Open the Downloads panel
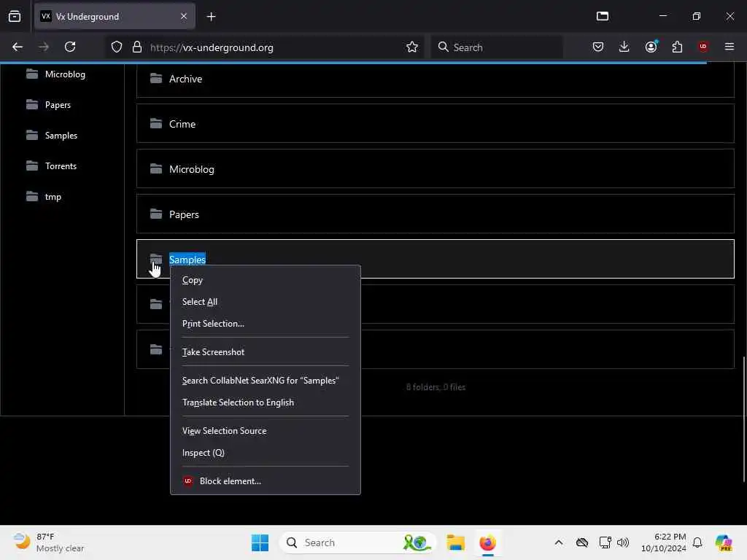This screenshot has width=747, height=560. [x=624, y=47]
